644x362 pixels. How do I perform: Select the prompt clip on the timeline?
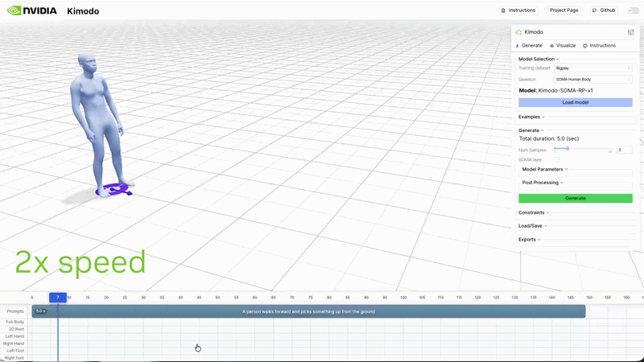[x=308, y=311]
